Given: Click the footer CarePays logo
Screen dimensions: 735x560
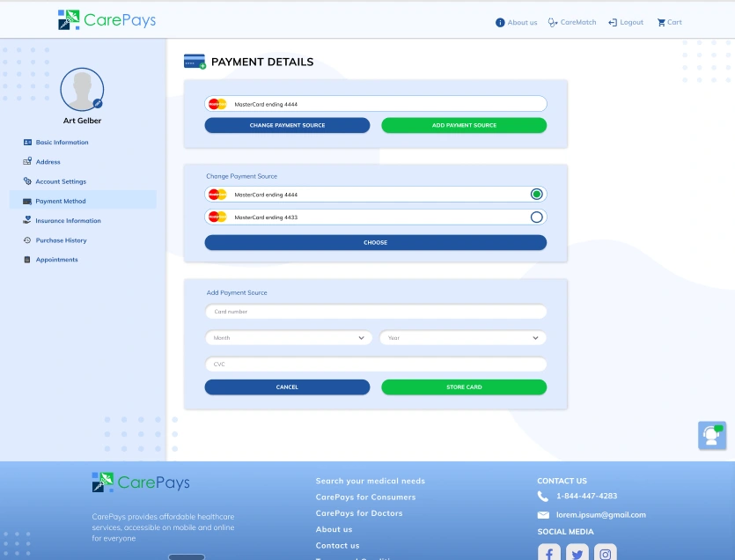Looking at the screenshot, I should [x=141, y=483].
